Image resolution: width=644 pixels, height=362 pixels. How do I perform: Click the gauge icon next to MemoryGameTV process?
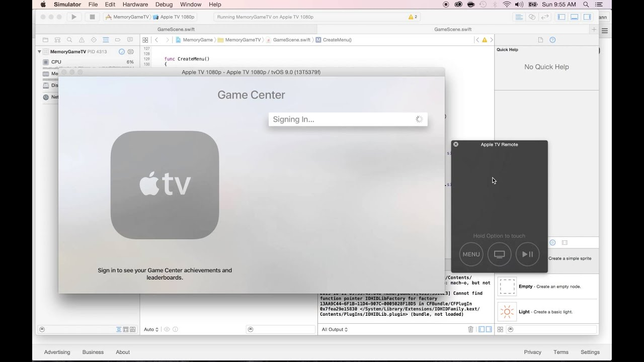click(122, 52)
